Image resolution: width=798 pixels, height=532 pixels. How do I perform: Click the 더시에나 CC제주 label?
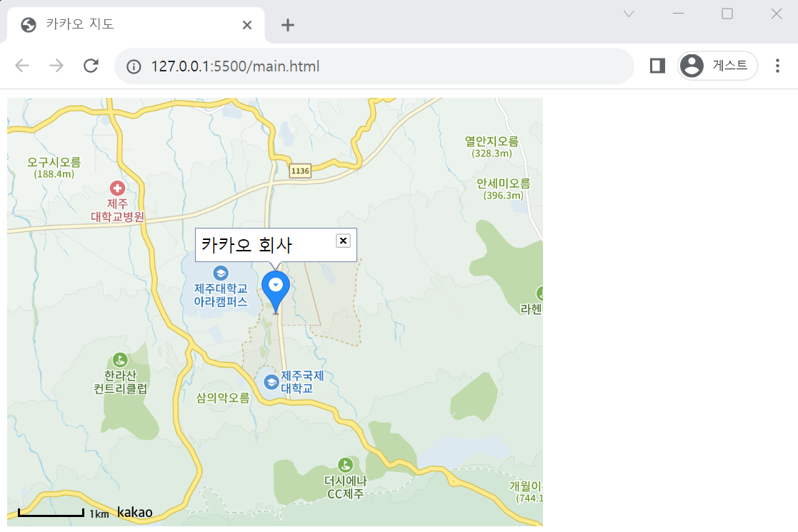click(x=346, y=487)
